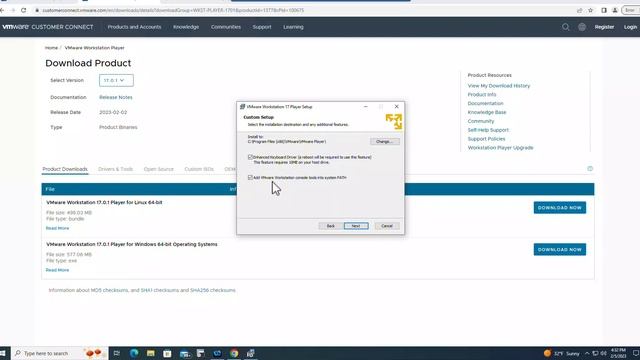Click the browser address bar URL

(173, 10)
